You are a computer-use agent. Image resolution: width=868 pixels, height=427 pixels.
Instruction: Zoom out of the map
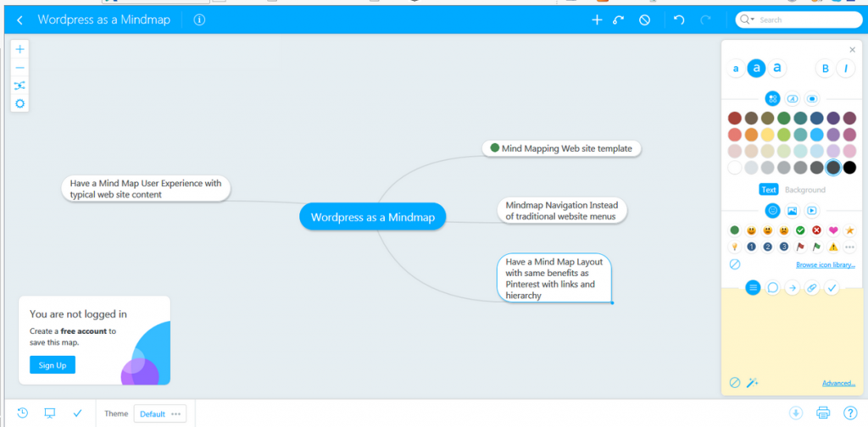20,68
